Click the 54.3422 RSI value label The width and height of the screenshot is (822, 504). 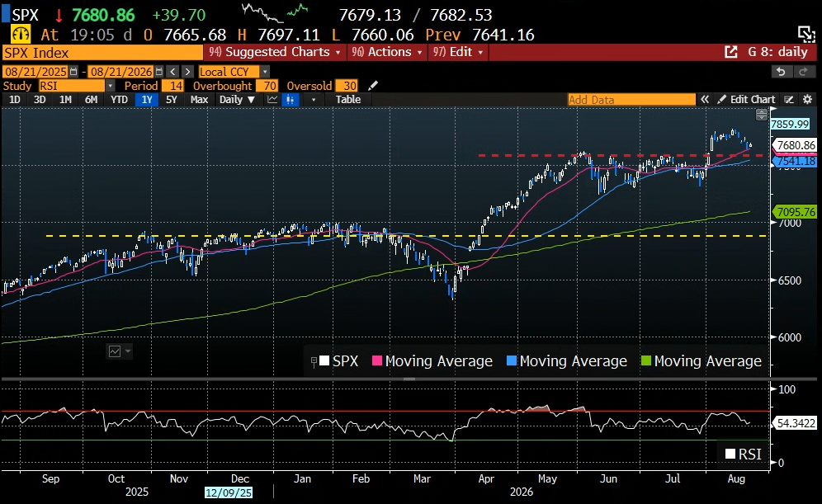coord(796,423)
